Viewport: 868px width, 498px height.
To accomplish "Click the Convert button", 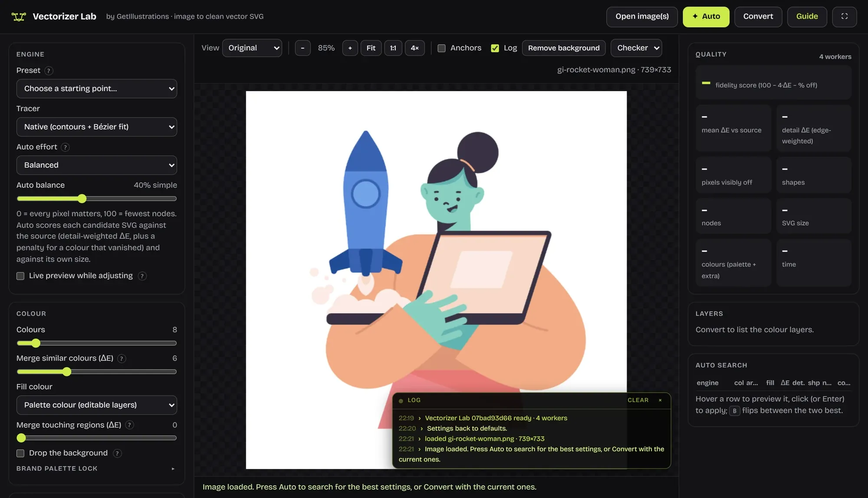I will 758,16.
